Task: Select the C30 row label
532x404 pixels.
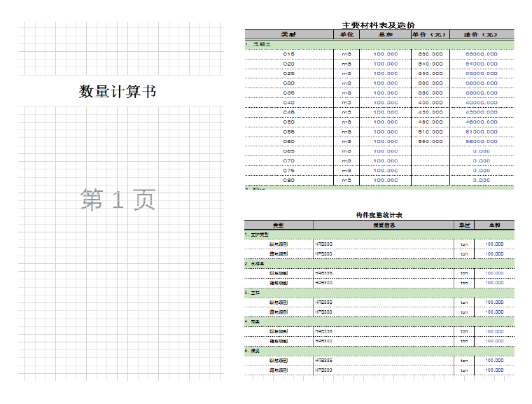Action: 288,83
